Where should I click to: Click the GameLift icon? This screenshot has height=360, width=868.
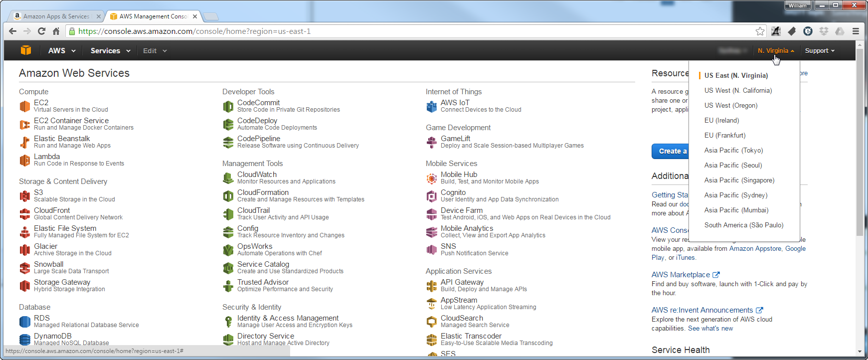point(431,142)
